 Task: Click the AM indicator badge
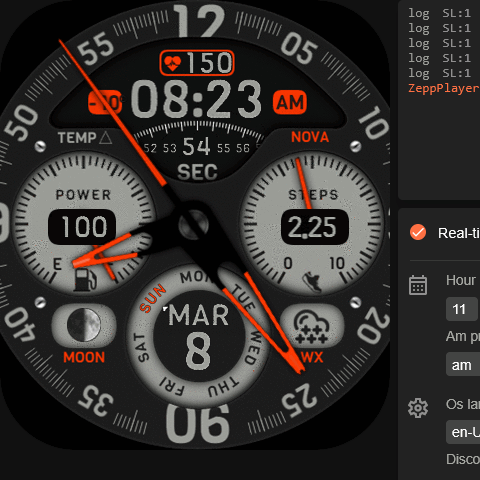tap(290, 102)
